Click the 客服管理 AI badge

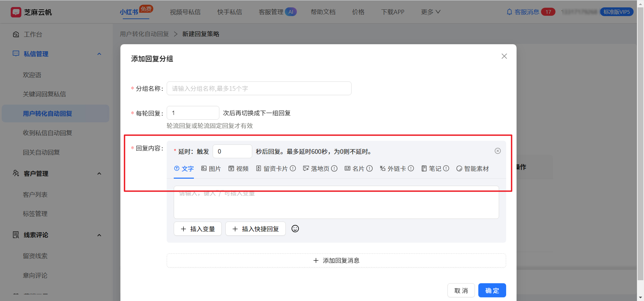click(x=291, y=12)
